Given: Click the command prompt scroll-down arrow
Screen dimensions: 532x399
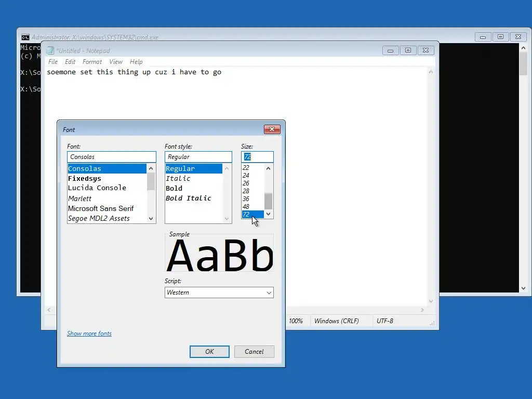Looking at the screenshot, I should (x=523, y=288).
